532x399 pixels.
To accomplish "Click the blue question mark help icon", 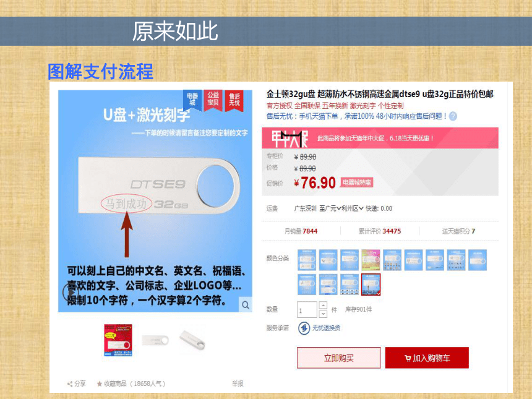I will 453,116.
